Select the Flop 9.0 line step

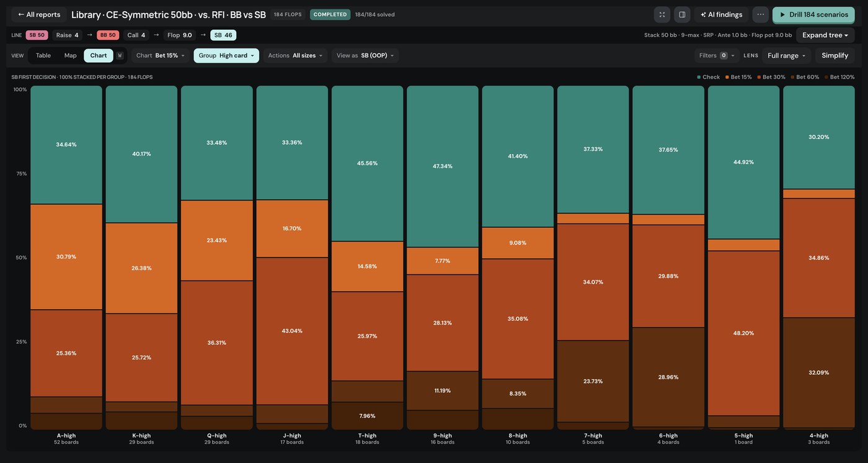180,35
